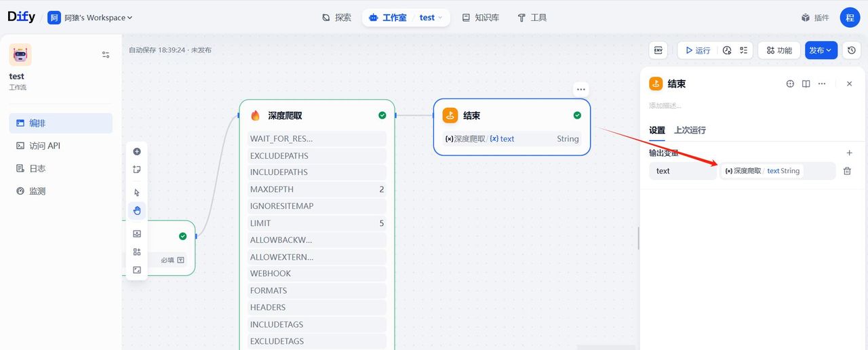Image resolution: width=868 pixels, height=350 pixels.
Task: Click the FORMATS parameter row
Action: click(317, 290)
